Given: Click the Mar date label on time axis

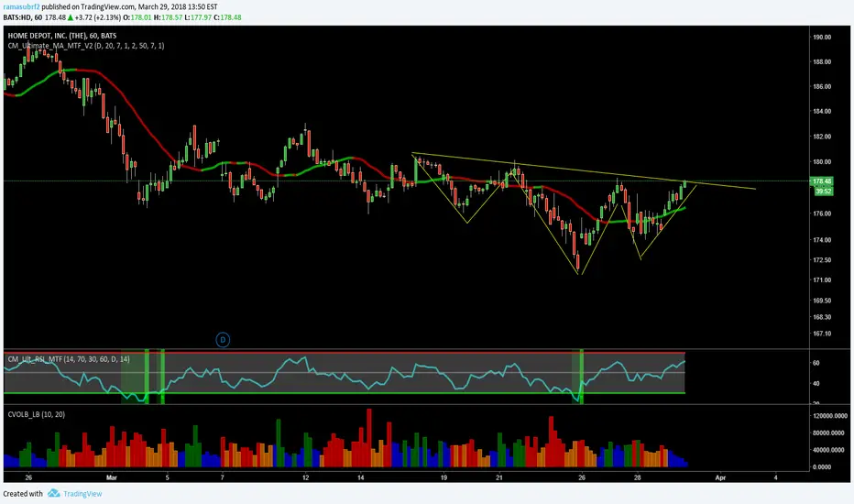Looking at the screenshot, I should pos(112,477).
